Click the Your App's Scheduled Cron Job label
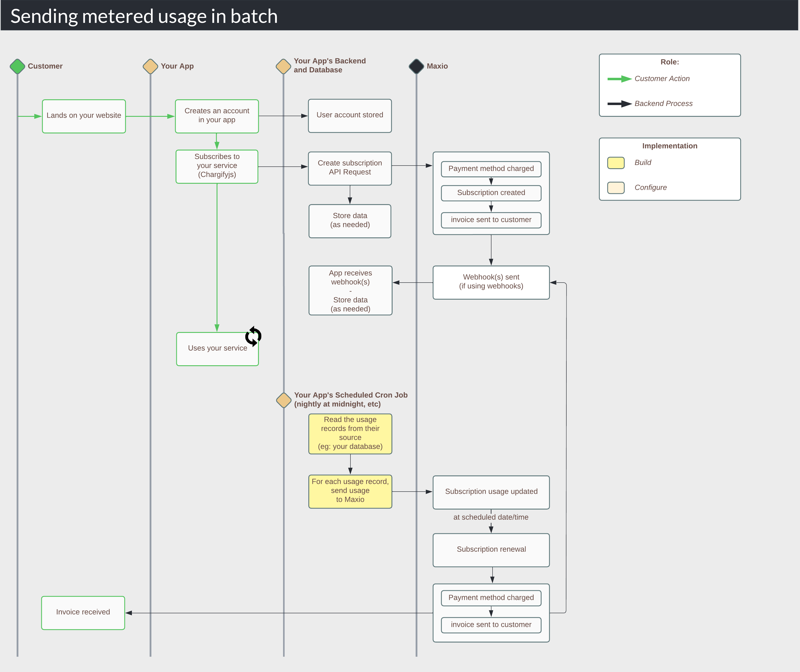The image size is (800, 672). click(x=350, y=400)
